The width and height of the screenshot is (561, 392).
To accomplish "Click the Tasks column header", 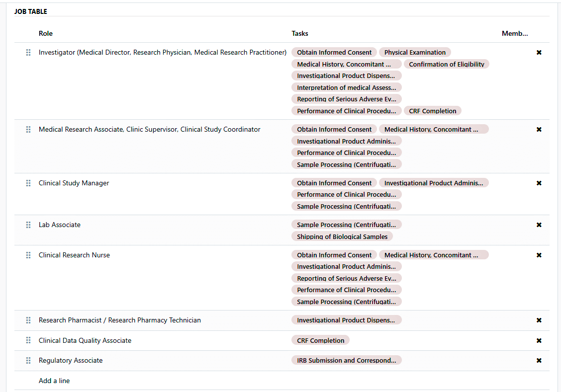I will click(x=299, y=33).
